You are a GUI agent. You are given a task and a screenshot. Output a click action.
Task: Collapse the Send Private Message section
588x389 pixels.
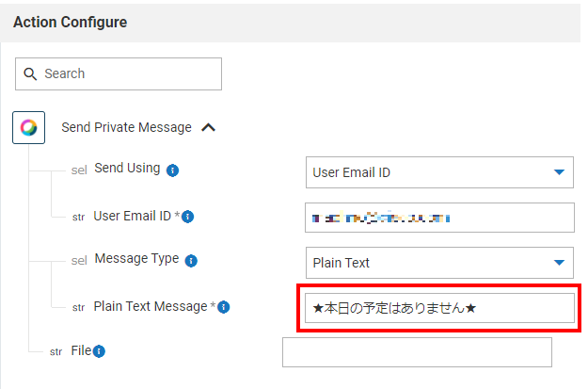pos(209,127)
